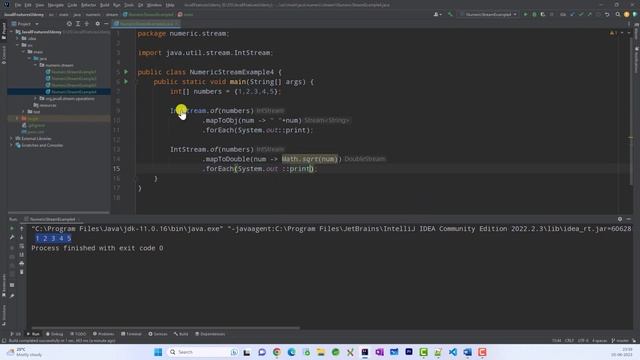Click the line 15 forEach code line
This screenshot has width=640, height=360.
(x=260, y=169)
